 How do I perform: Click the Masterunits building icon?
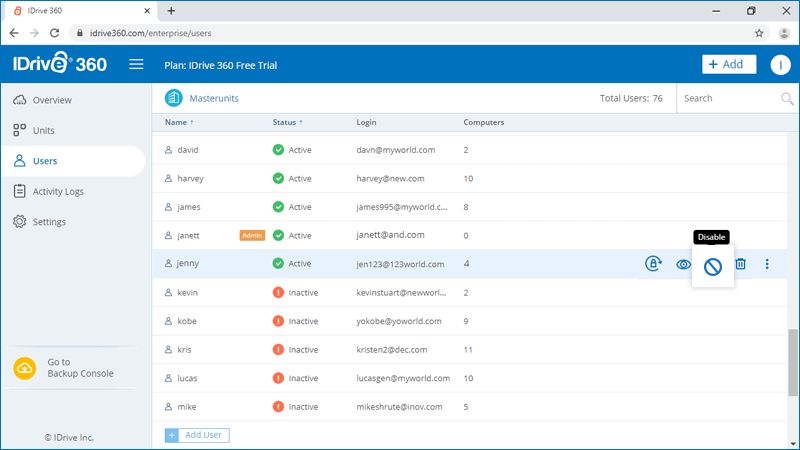pyautogui.click(x=174, y=98)
